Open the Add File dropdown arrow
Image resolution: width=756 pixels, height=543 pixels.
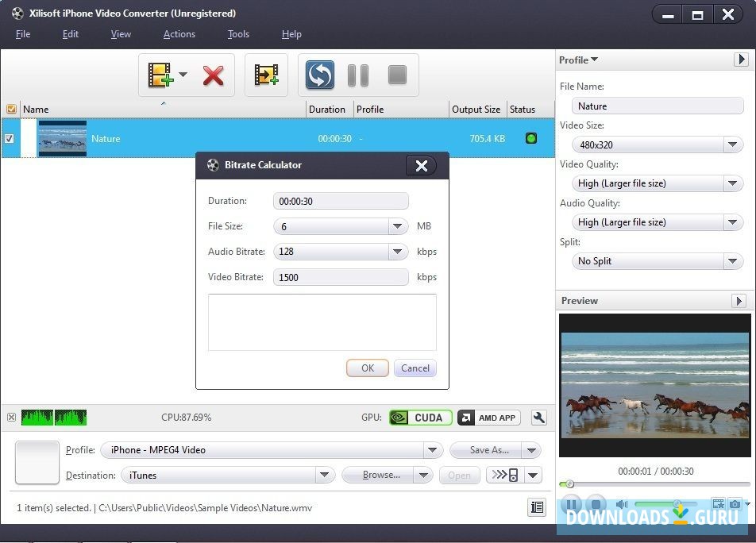tap(183, 75)
